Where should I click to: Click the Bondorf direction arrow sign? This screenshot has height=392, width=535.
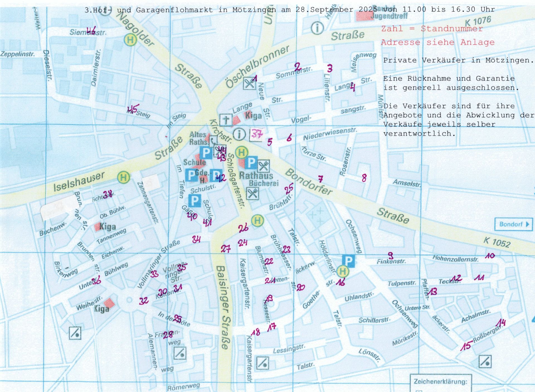click(x=513, y=224)
